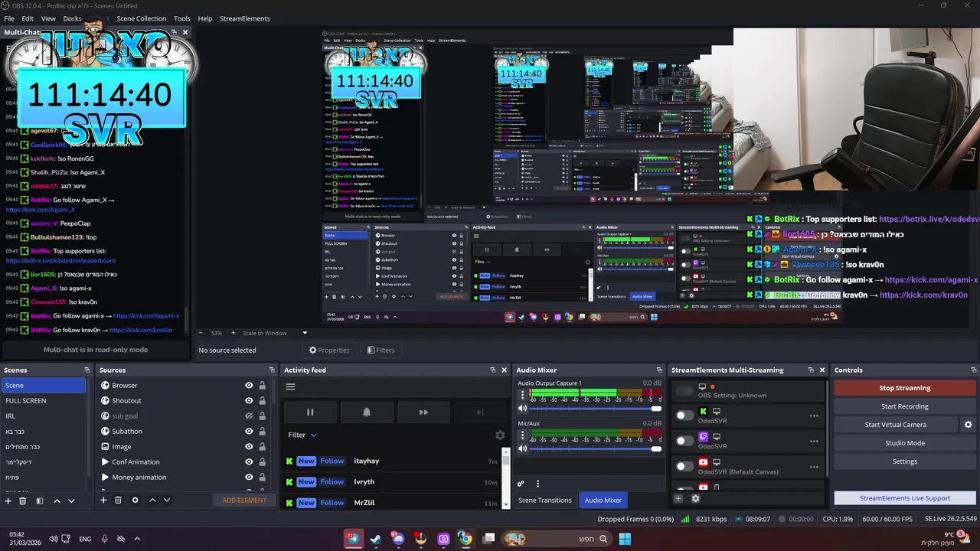
Task: Open StreamElements Live Support
Action: coord(905,498)
